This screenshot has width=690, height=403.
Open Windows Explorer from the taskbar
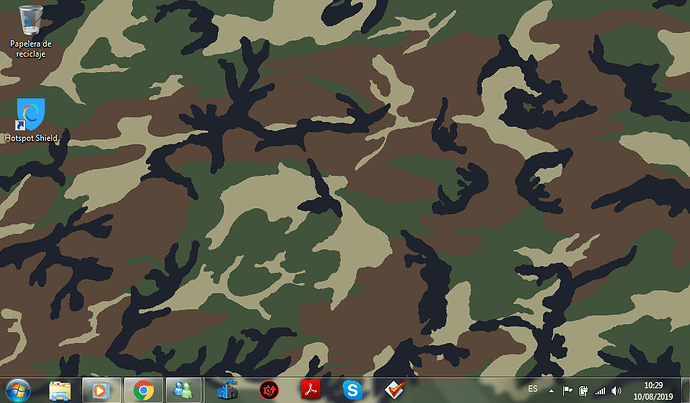(x=60, y=390)
